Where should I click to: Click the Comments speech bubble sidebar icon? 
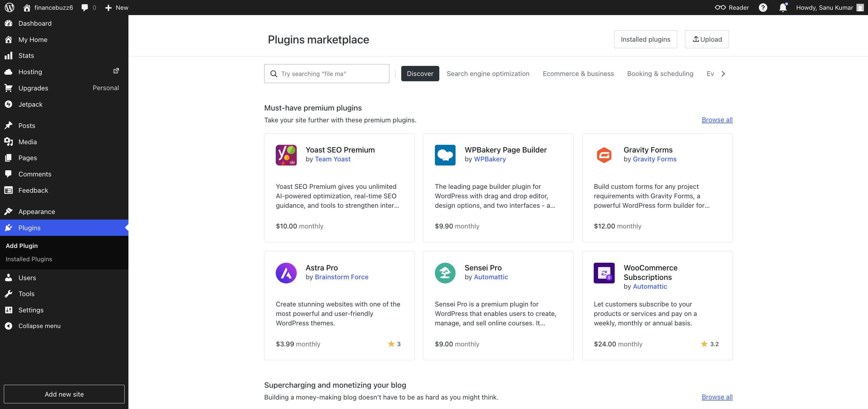(x=9, y=174)
